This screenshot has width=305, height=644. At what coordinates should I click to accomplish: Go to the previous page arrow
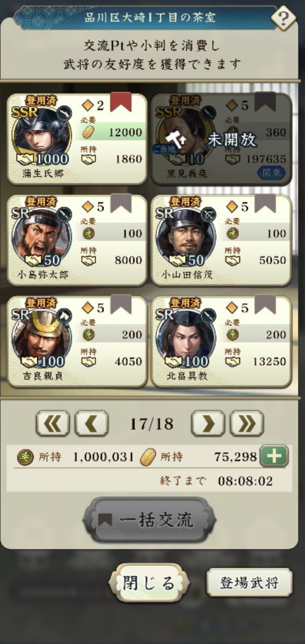point(92,423)
